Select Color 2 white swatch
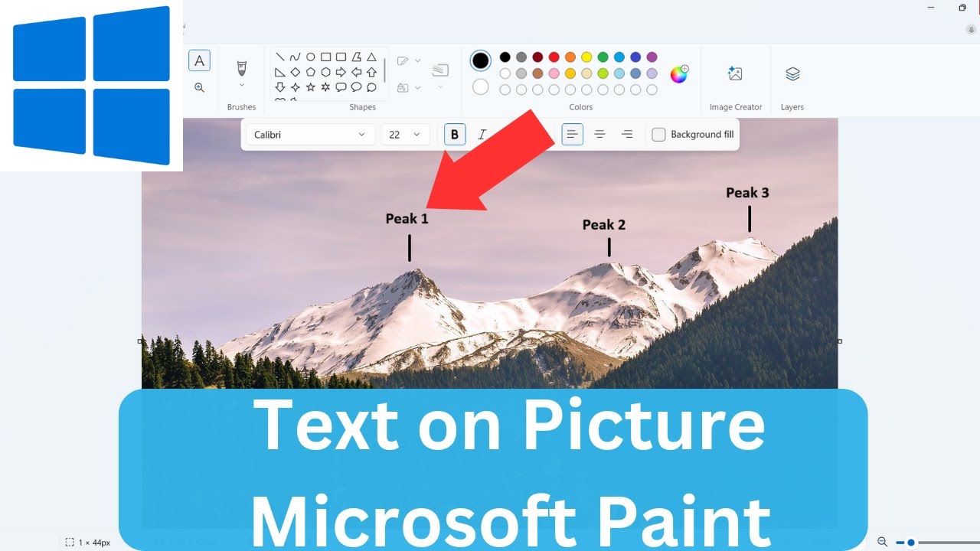Viewport: 980px width, 551px height. (x=480, y=86)
